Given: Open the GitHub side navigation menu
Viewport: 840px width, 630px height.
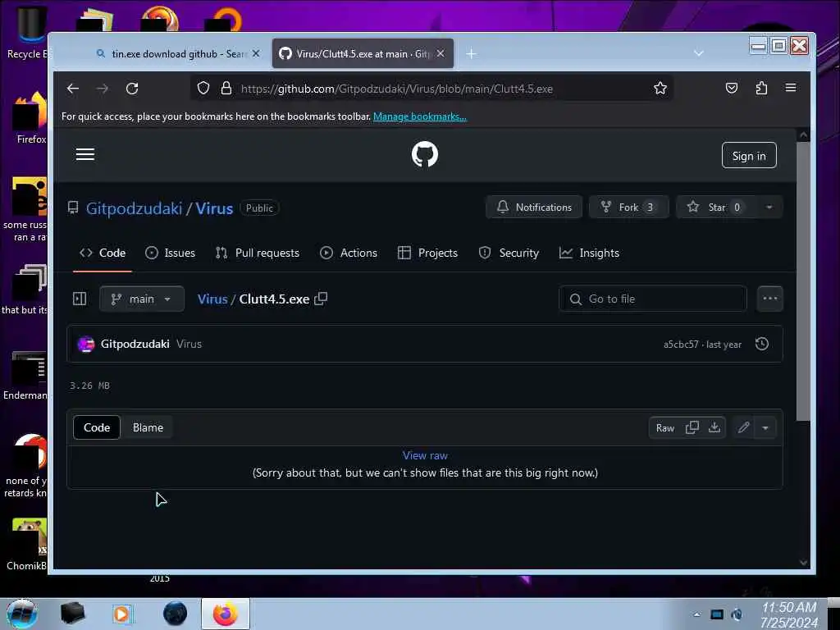Looking at the screenshot, I should click(x=85, y=155).
